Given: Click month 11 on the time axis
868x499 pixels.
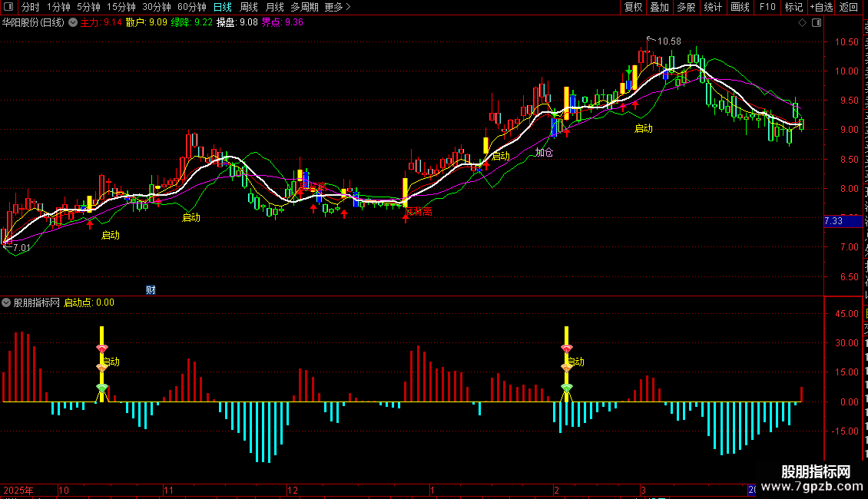Looking at the screenshot, I should (x=169, y=490).
